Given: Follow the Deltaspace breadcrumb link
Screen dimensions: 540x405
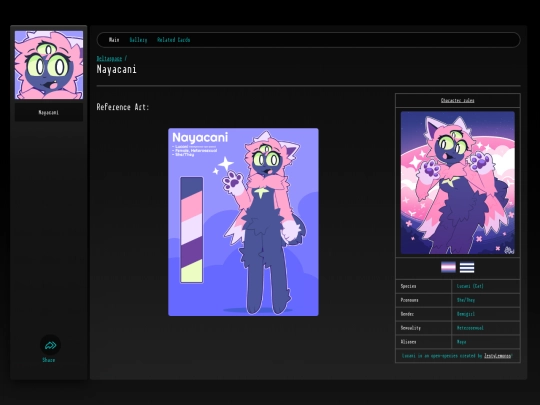Looking at the screenshot, I should (x=109, y=59).
